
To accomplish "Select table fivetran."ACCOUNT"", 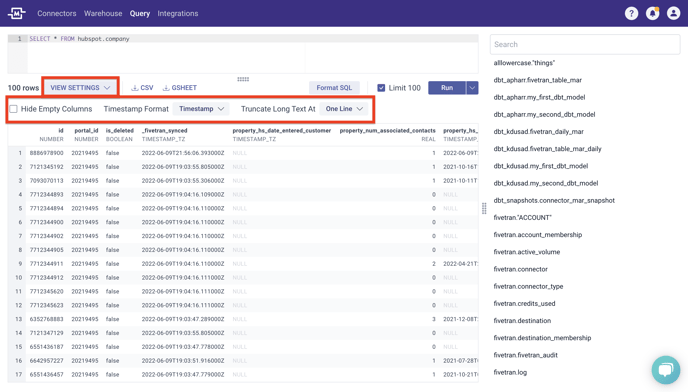I will 522,217.
